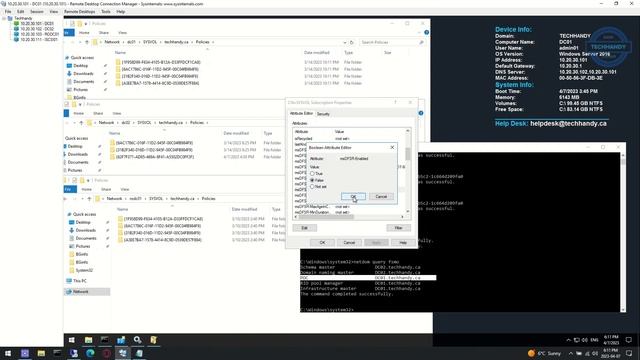Open Documents in dc01 explorer quick access
The width and height of the screenshot is (640, 360).
(84, 82)
